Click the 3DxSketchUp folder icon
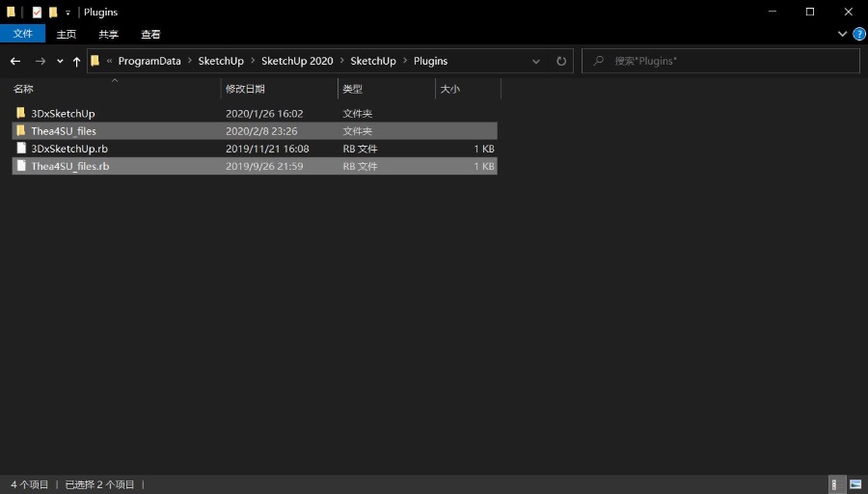868x494 pixels. [x=20, y=113]
